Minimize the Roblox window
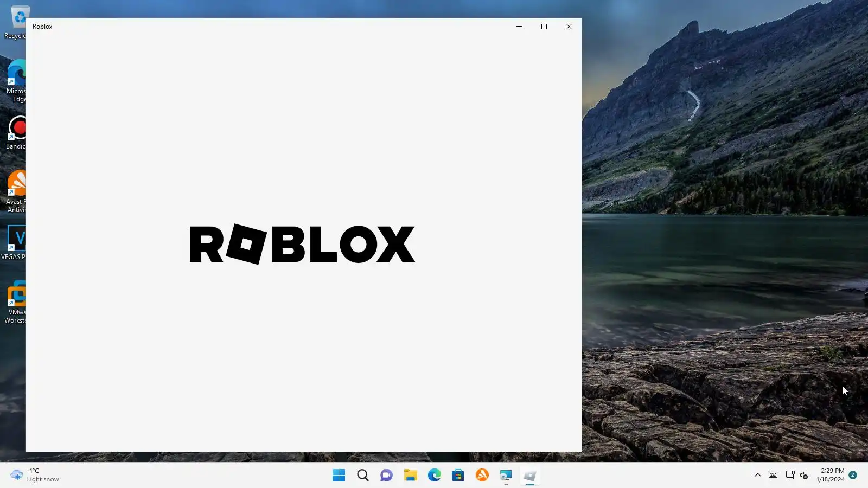The width and height of the screenshot is (868, 488). (519, 27)
